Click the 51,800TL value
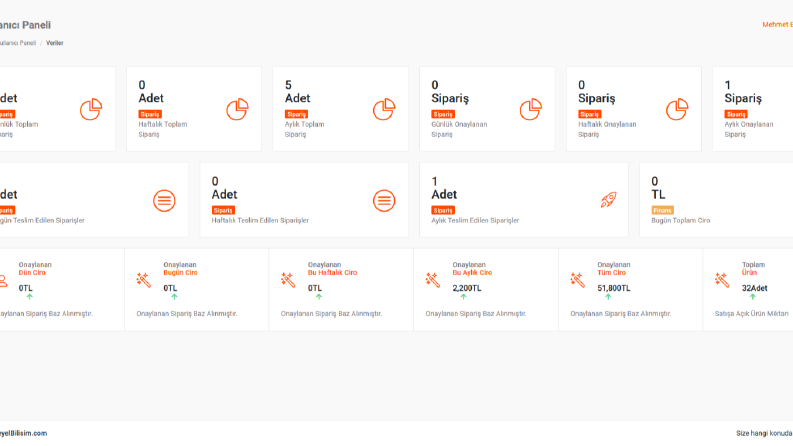This screenshot has width=793, height=446. click(614, 288)
